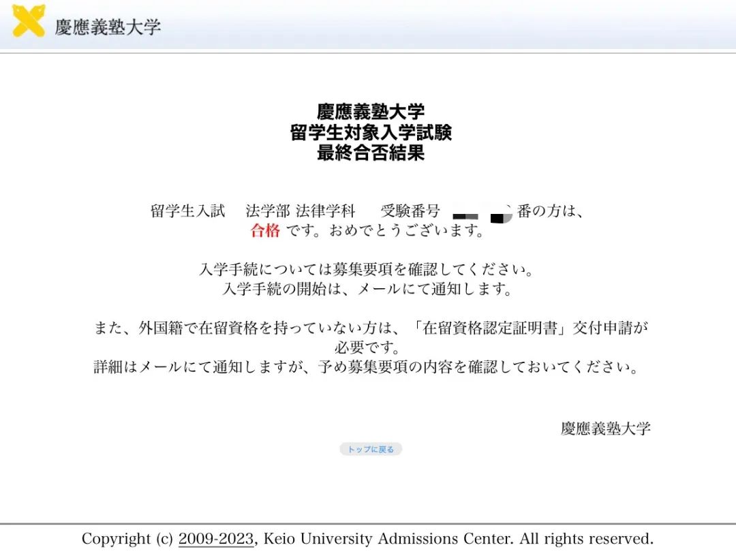Click the header text 慶應義塾大学 next to logo
Screen dimensions: 736x560
108,27
